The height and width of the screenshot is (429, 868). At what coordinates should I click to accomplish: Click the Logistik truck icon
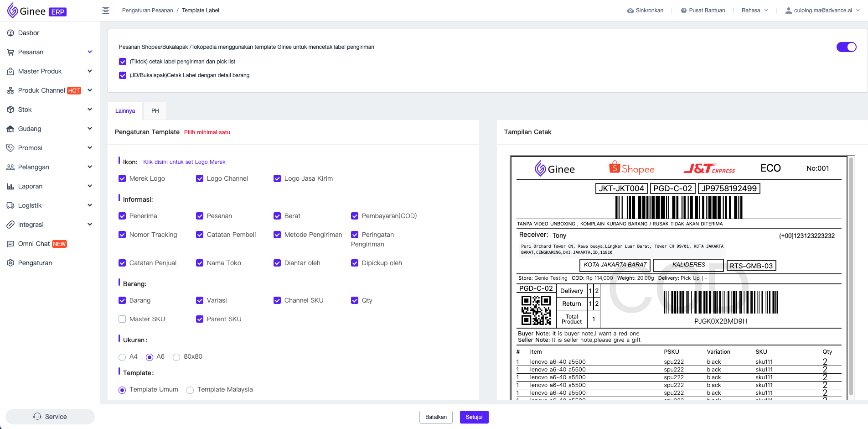click(10, 205)
